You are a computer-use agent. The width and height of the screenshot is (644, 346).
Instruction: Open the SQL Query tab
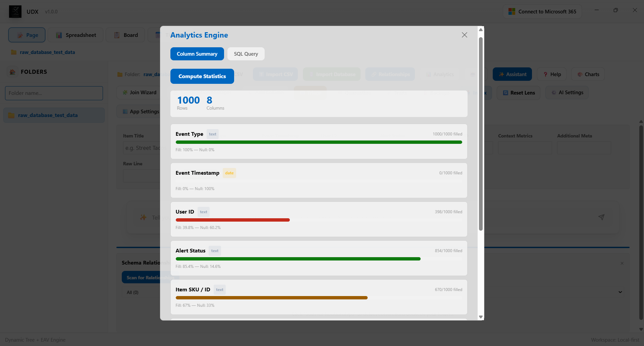click(246, 54)
